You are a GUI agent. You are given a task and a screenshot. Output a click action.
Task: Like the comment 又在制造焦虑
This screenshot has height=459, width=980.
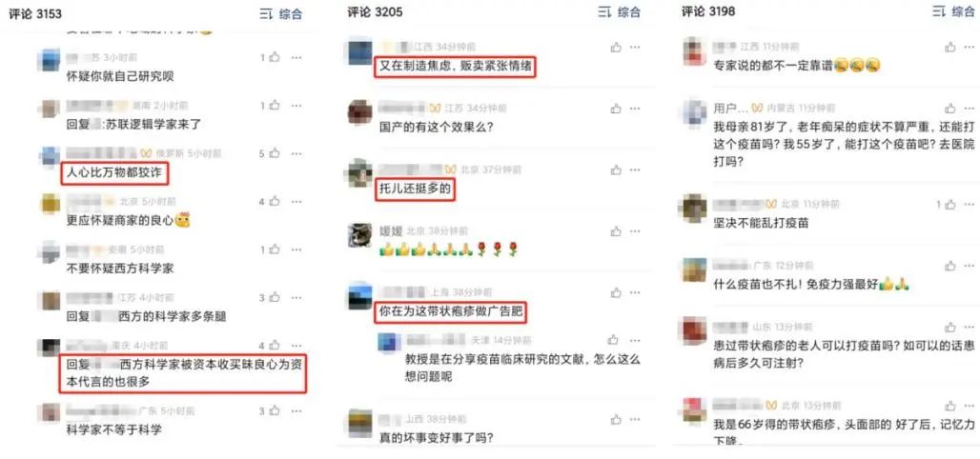pyautogui.click(x=616, y=47)
